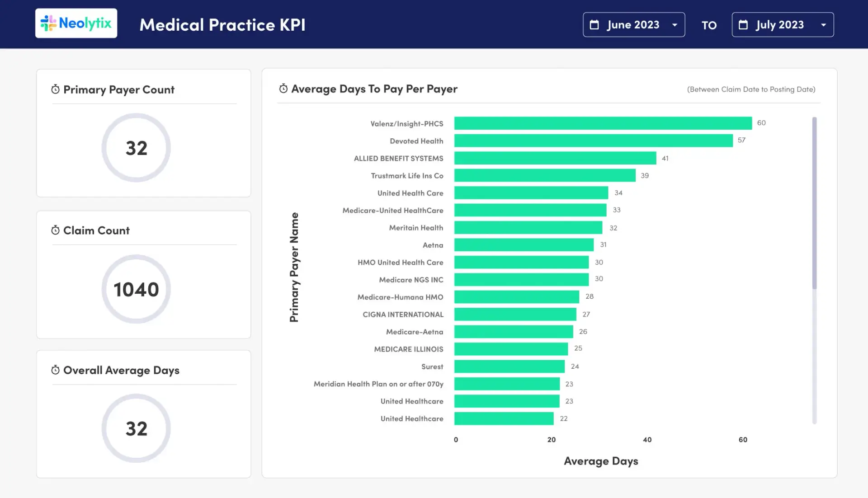The image size is (868, 498).
Task: Expand the start month picker chevron
Action: tap(675, 25)
